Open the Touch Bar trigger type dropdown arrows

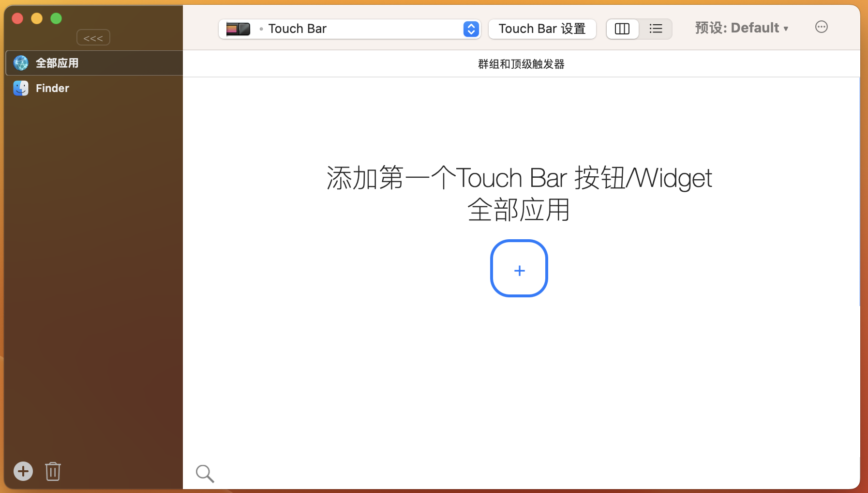click(x=471, y=29)
